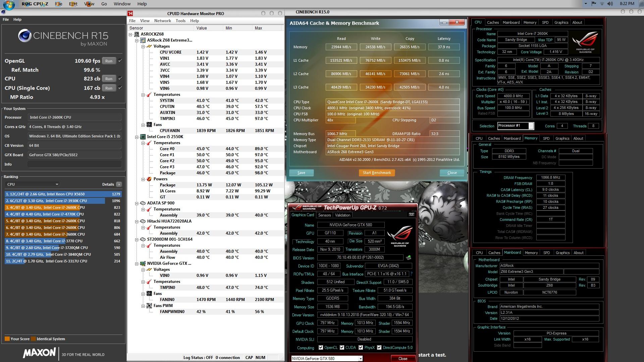Collapse the ASROCKZ68 root tree node

[130, 34]
